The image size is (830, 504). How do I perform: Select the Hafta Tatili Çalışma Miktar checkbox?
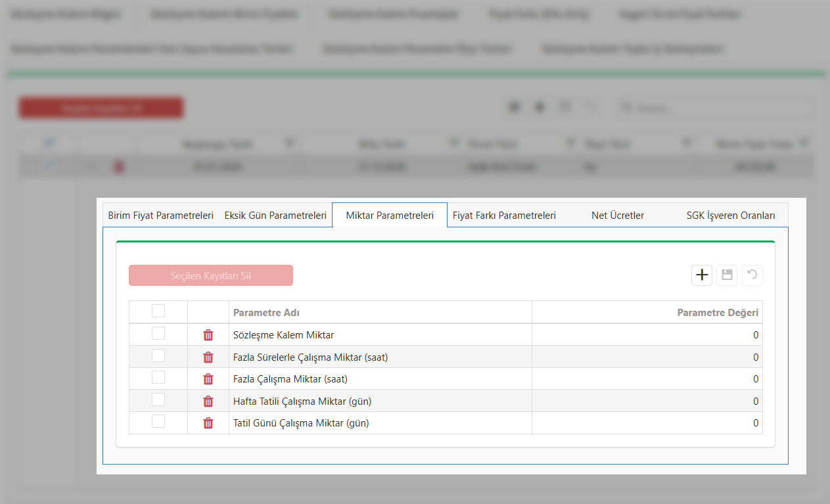pyautogui.click(x=158, y=400)
